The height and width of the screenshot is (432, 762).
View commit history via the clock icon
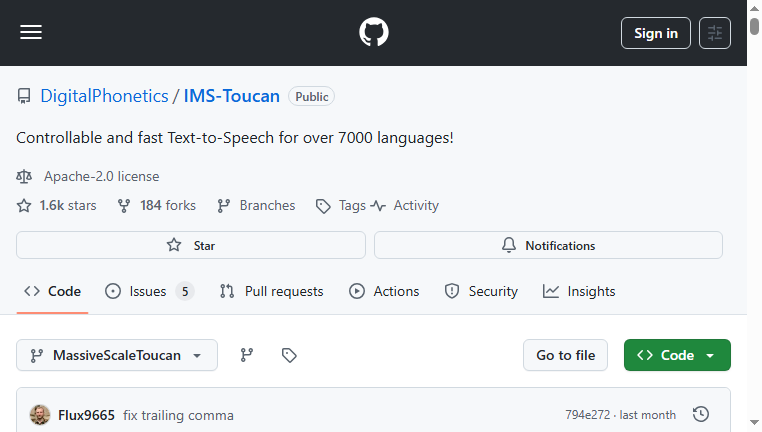[701, 415]
